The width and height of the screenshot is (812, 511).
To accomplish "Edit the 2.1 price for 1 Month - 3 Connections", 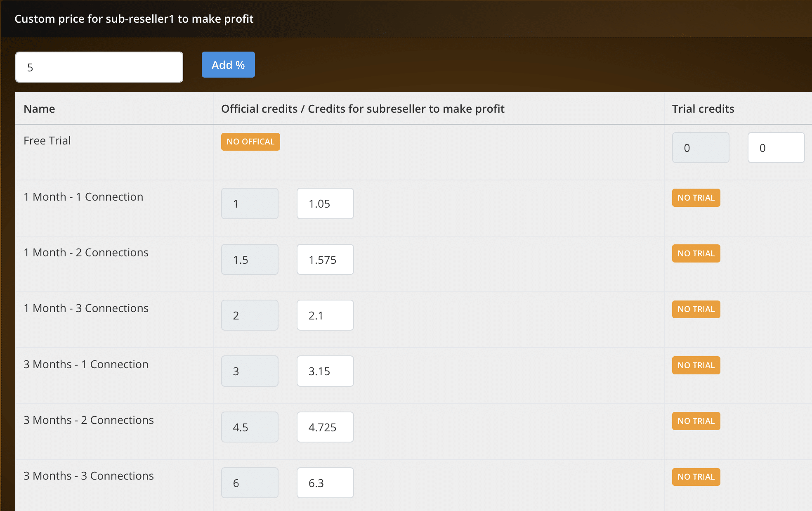I will point(325,315).
